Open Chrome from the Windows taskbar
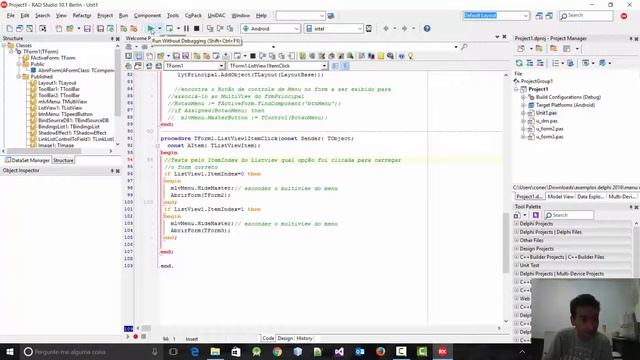Screen dimensions: 640x360 click(x=277, y=351)
